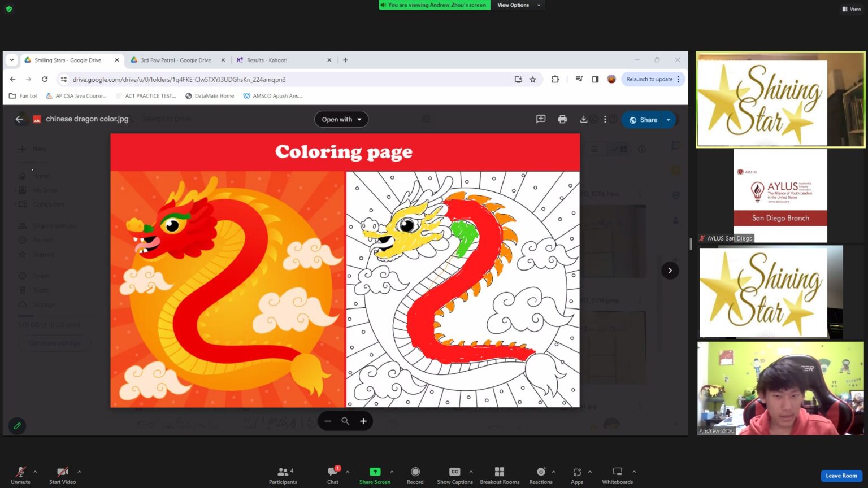
Task: Open Breakout Rooms
Action: [x=500, y=475]
